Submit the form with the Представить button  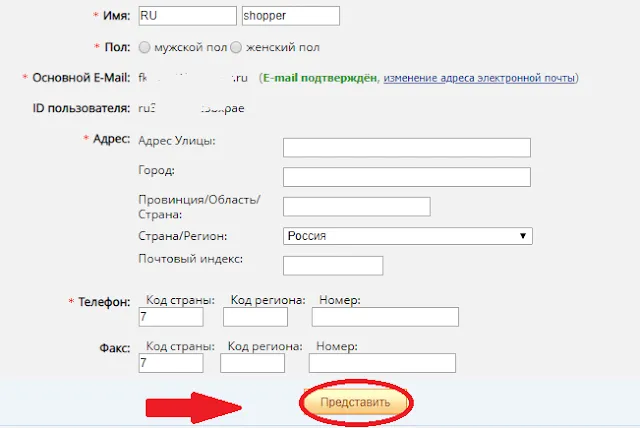tap(356, 403)
